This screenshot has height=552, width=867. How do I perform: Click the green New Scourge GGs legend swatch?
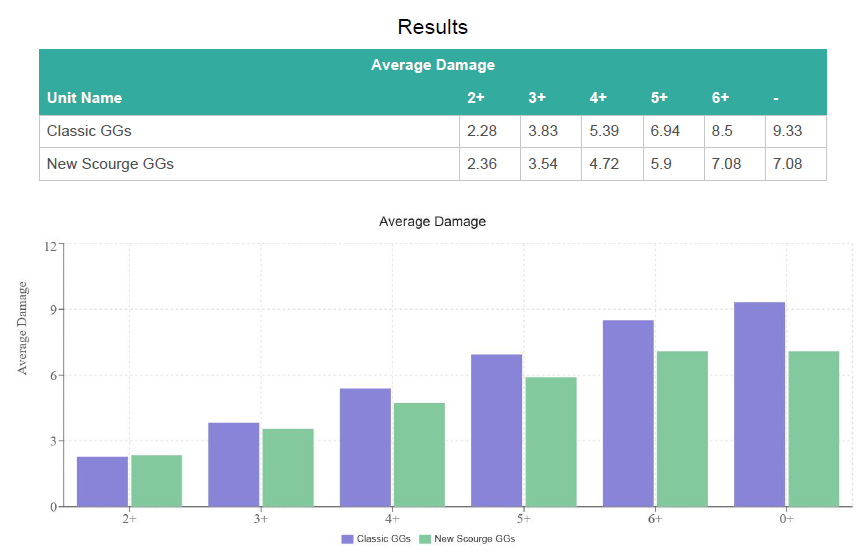click(424, 539)
